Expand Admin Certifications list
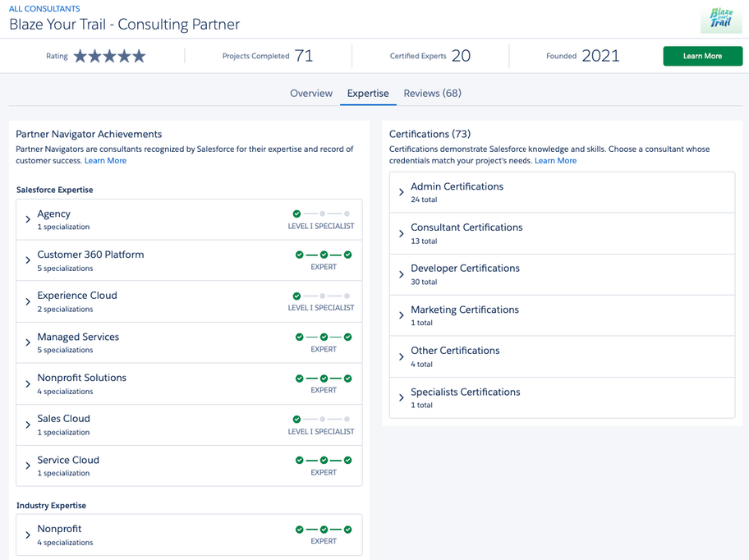749x560 pixels. [x=402, y=192]
